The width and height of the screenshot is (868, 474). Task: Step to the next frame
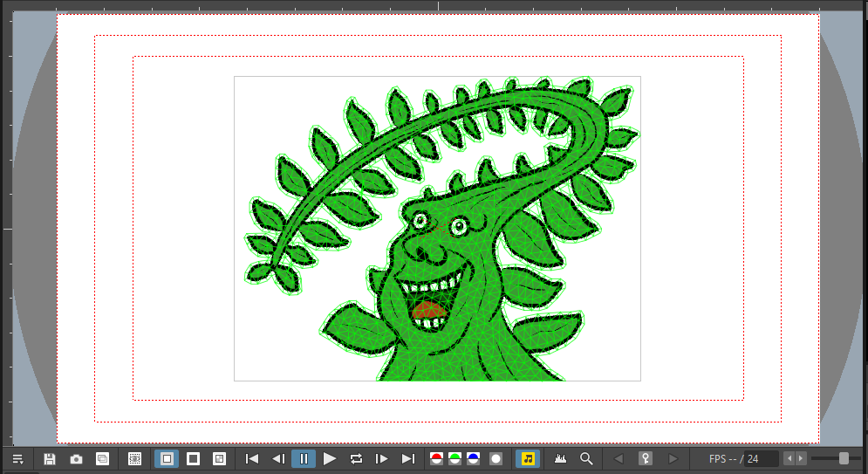tap(382, 459)
